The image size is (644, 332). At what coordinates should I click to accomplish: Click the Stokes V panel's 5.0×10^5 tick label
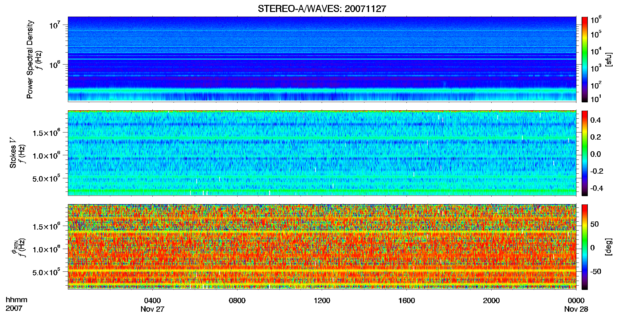point(46,179)
